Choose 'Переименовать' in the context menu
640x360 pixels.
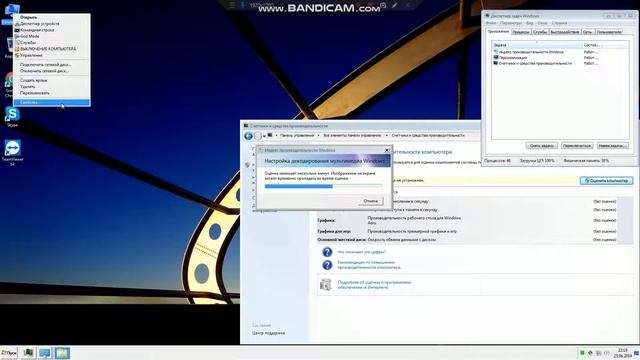(x=35, y=93)
